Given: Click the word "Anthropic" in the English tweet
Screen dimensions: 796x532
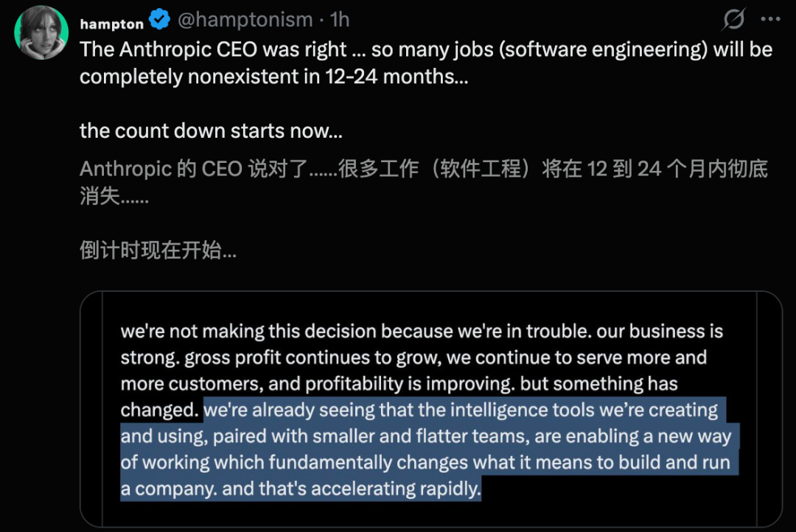Looking at the screenshot, I should point(158,49).
